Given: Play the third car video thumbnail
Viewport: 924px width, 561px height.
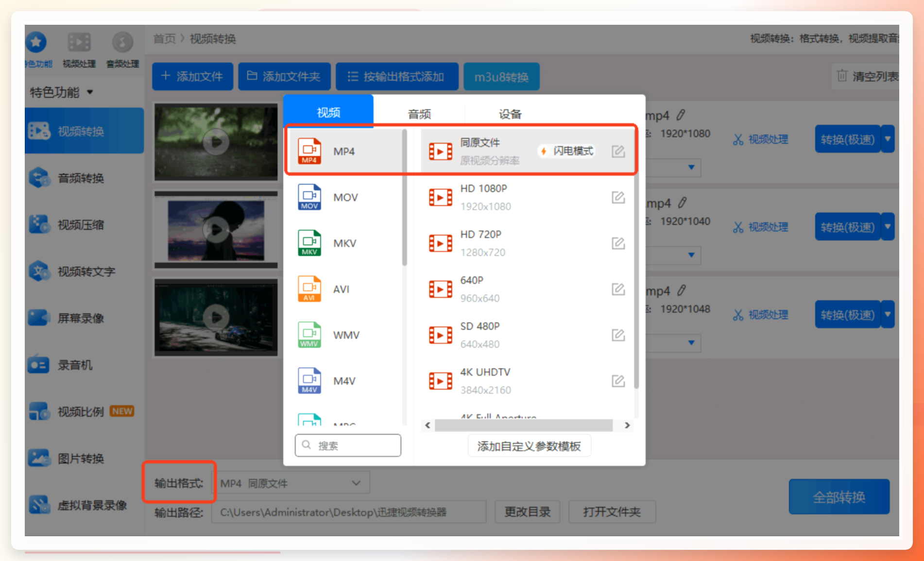Looking at the screenshot, I should [216, 318].
